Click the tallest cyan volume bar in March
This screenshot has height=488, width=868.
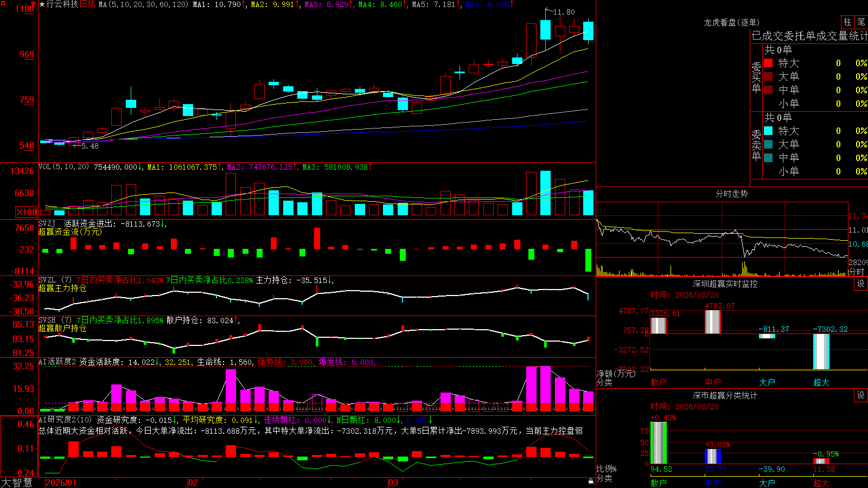(545, 194)
